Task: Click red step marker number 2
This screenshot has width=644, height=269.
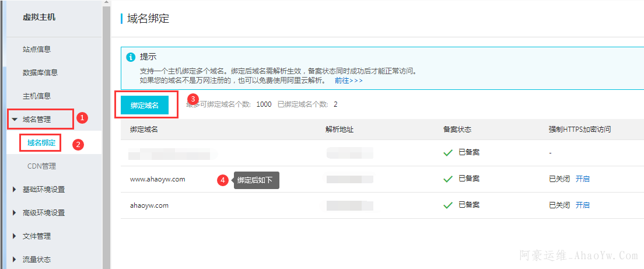Action: [x=76, y=144]
